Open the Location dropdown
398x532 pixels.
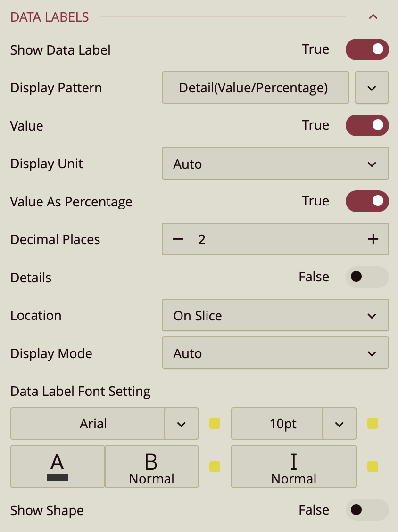click(275, 315)
